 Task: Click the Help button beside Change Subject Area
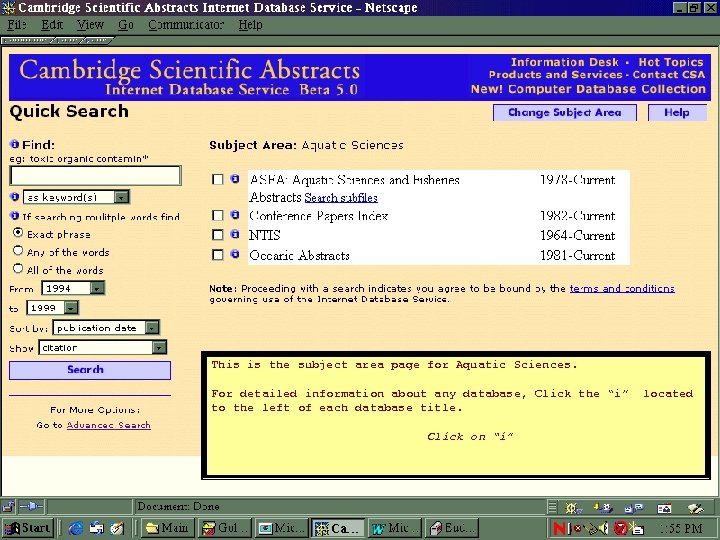677,112
